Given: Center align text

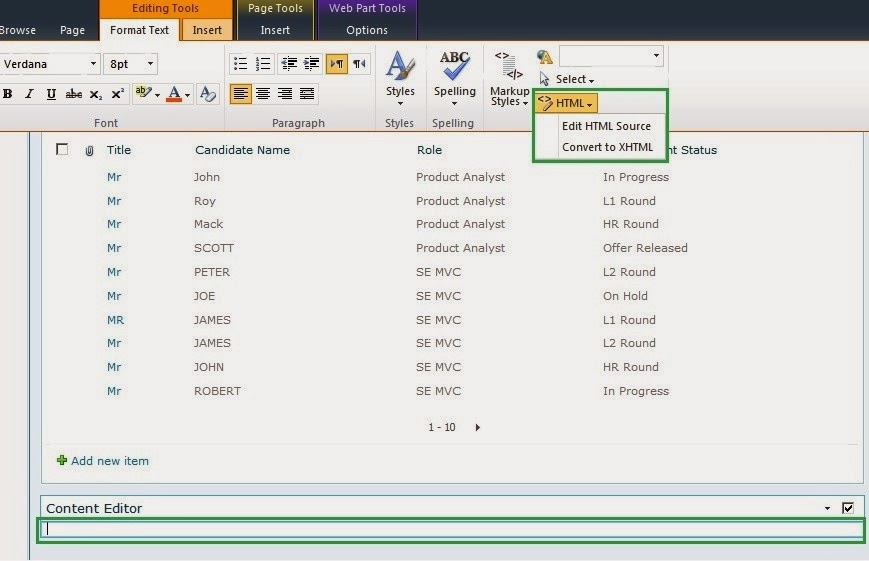Looking at the screenshot, I should [x=263, y=94].
